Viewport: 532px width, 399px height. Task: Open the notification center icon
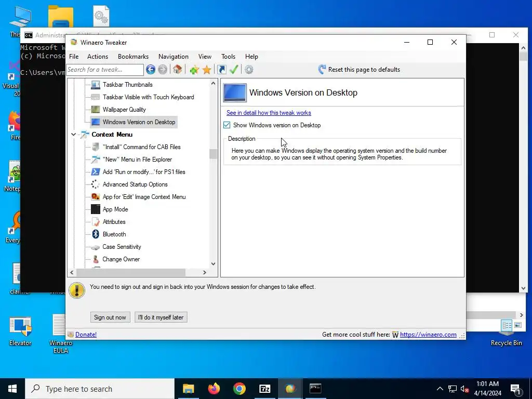click(516, 389)
